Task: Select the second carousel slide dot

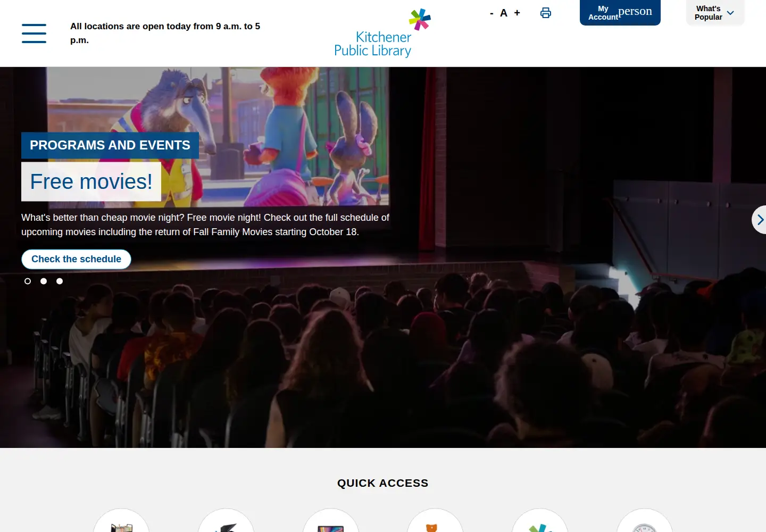Action: (44, 281)
